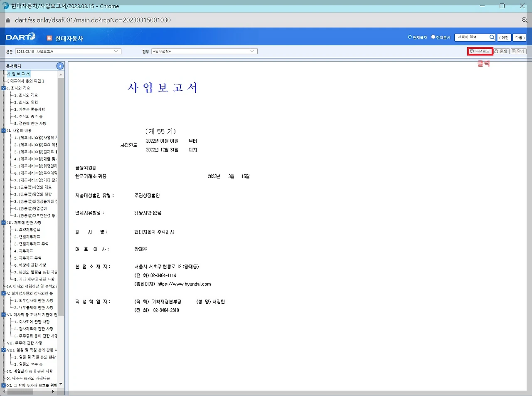Open 1. 임원 및 직원 등의 현황 item
The image size is (532, 396).
pyautogui.click(x=35, y=357)
